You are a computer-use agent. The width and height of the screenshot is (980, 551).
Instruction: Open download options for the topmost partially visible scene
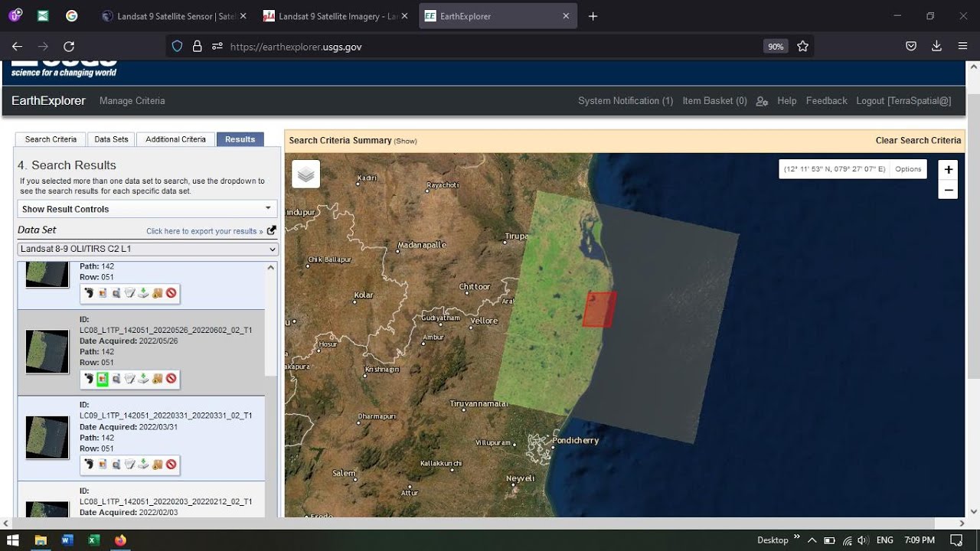tap(143, 293)
